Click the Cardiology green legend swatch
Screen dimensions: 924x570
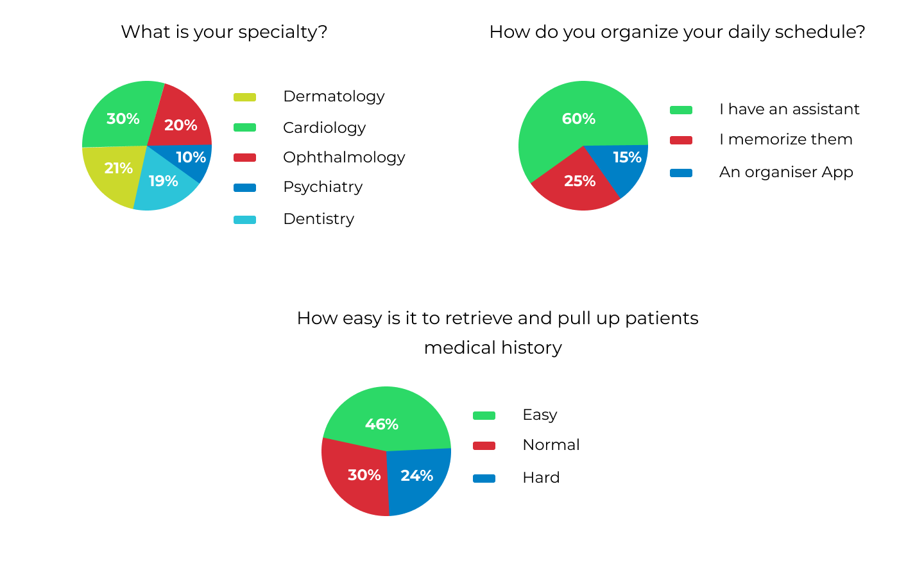244,128
